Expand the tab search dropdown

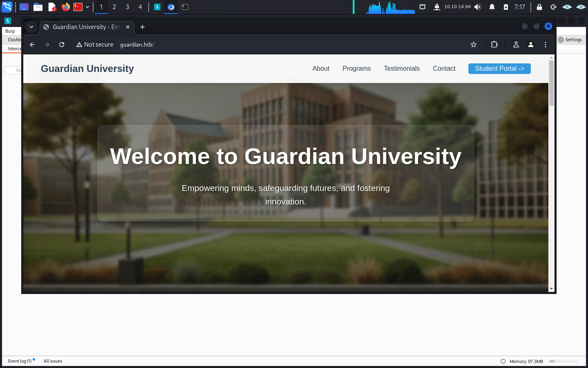point(31,27)
